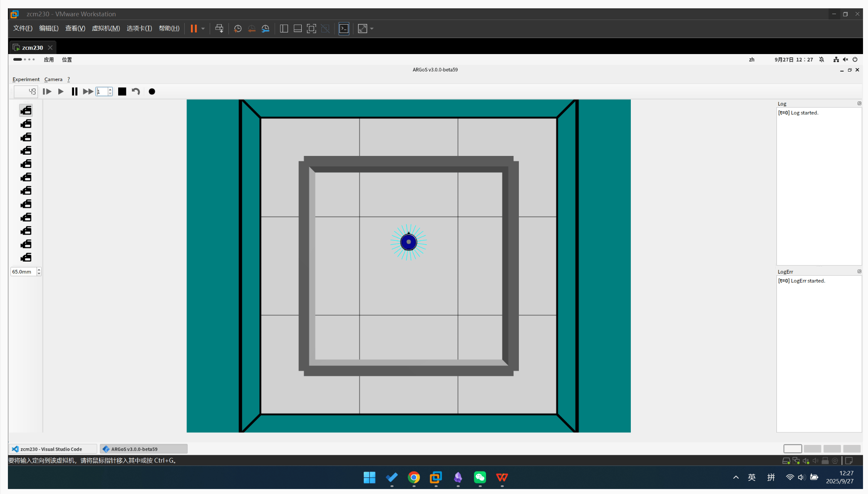Click the fast-forward step count spinbox

104,91
